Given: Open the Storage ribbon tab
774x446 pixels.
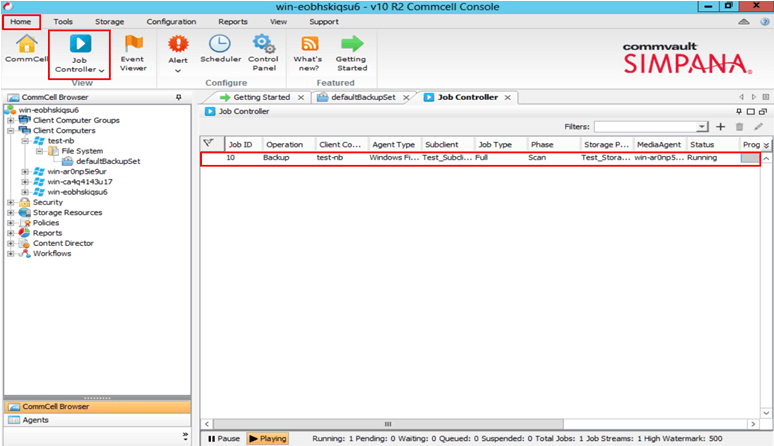Looking at the screenshot, I should point(109,21).
